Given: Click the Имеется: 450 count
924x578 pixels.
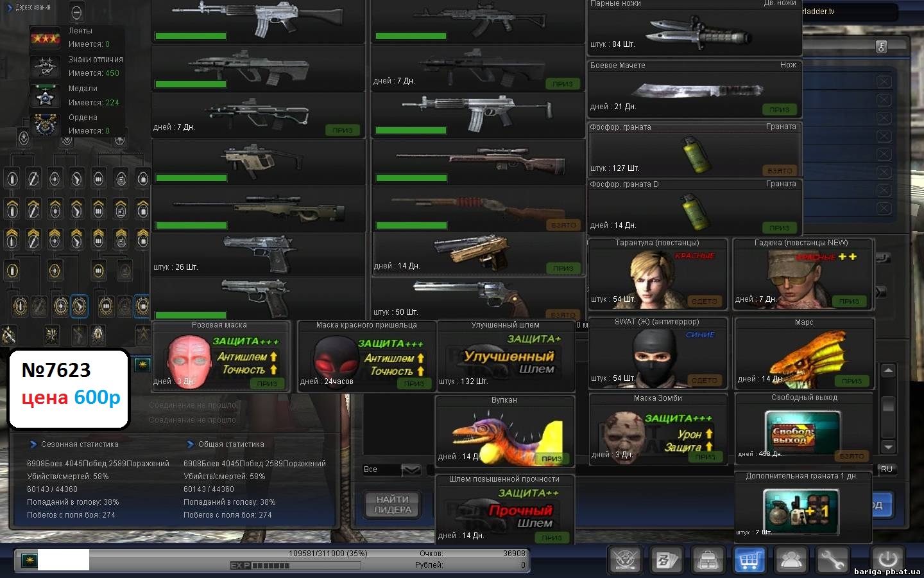Looking at the screenshot, I should point(94,73).
